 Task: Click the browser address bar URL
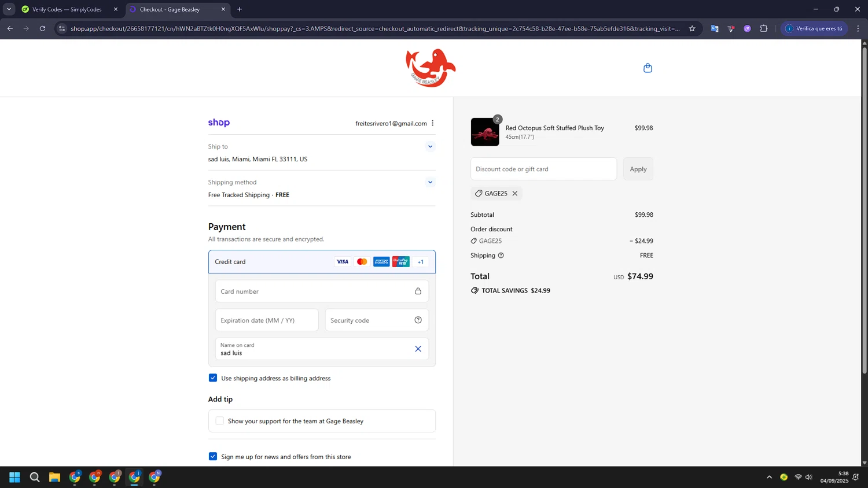pyautogui.click(x=375, y=28)
